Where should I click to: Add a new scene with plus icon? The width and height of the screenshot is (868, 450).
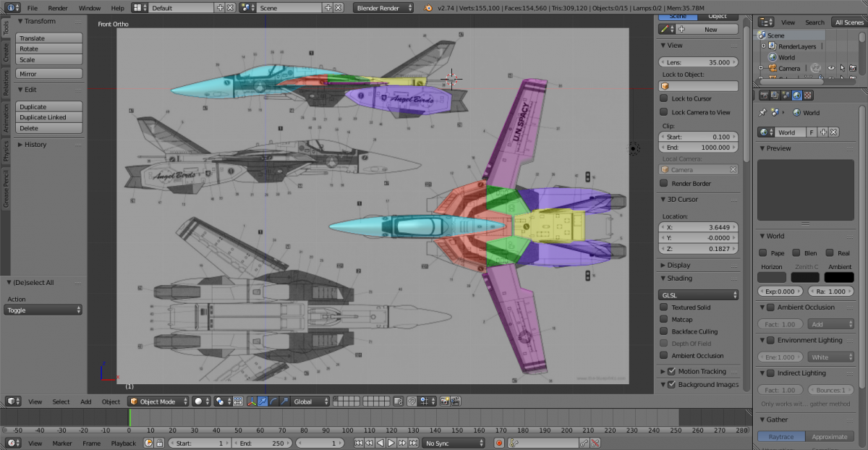[x=328, y=7]
